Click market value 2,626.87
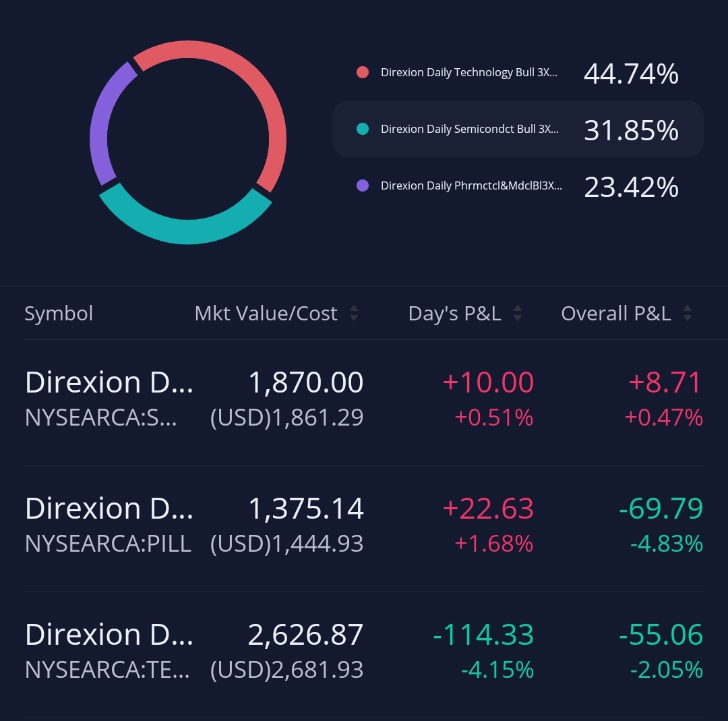 point(305,635)
